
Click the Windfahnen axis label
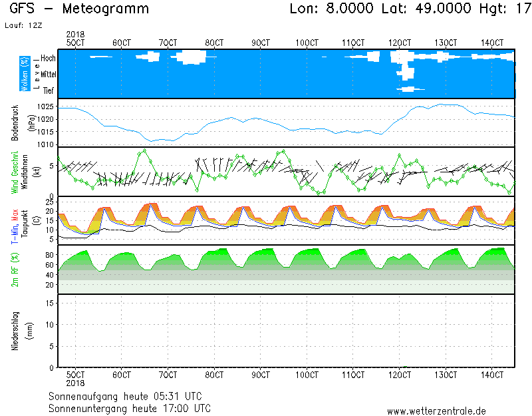[25, 172]
